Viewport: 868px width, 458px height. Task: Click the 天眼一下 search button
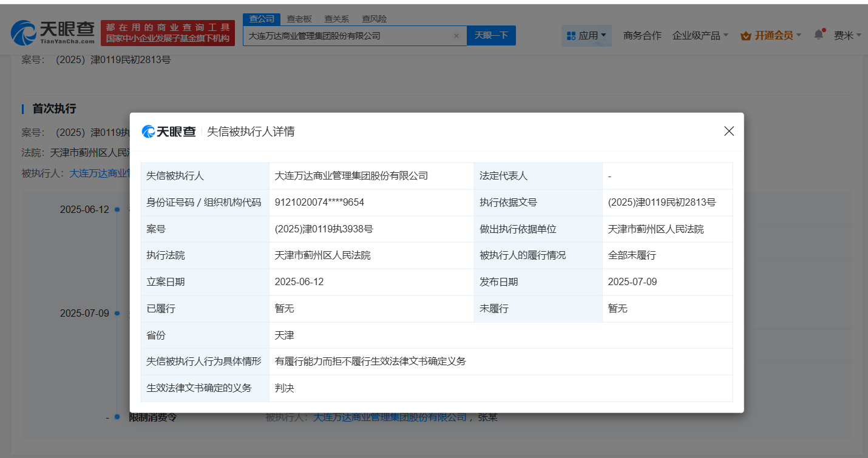[491, 36]
